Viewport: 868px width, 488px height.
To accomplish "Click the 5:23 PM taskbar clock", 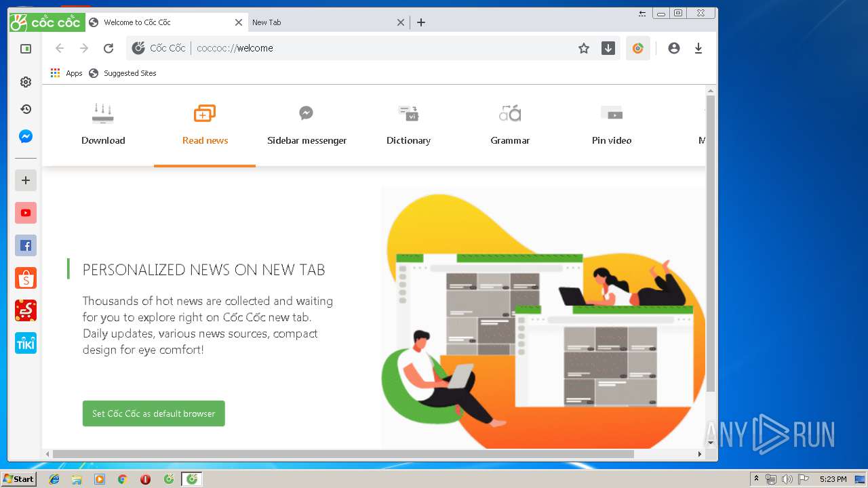I will [x=833, y=479].
